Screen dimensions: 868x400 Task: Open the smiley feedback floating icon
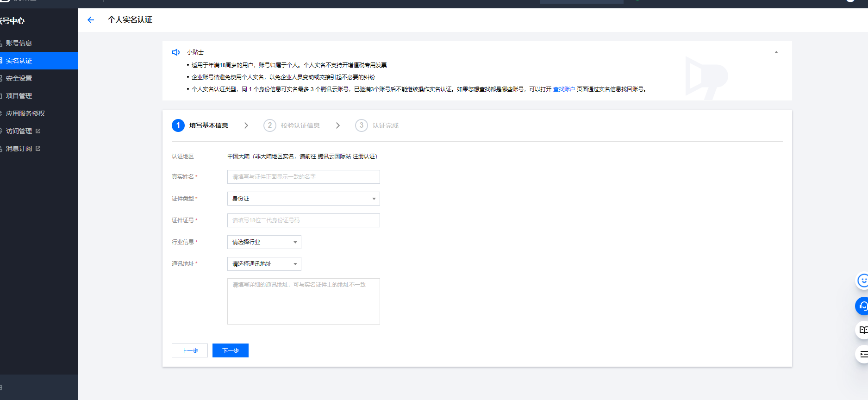[x=862, y=281]
